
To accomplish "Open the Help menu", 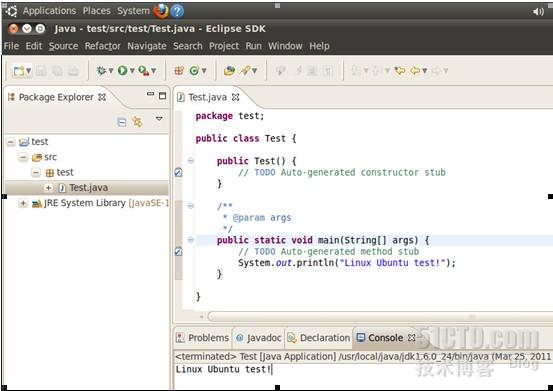I will (x=319, y=46).
